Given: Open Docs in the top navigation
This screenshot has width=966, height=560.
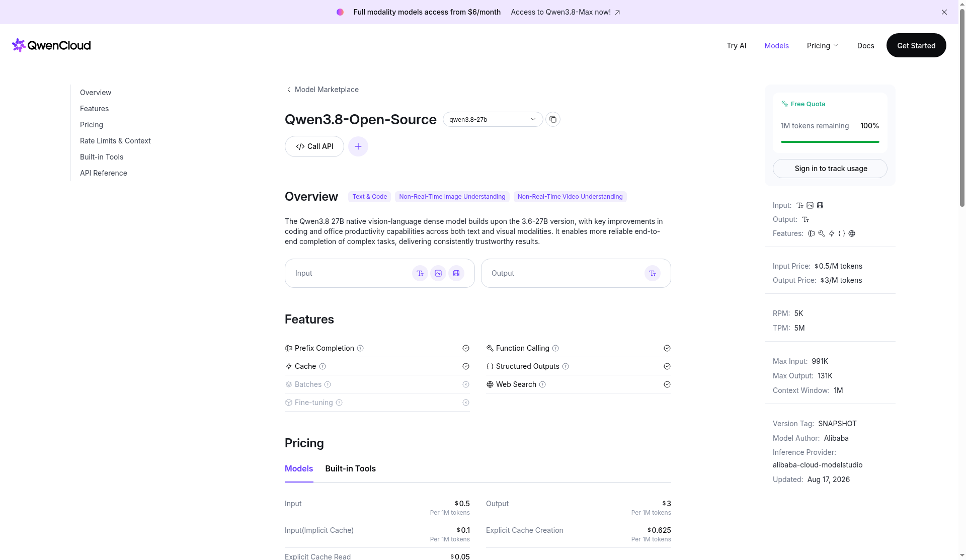Looking at the screenshot, I should coord(865,45).
